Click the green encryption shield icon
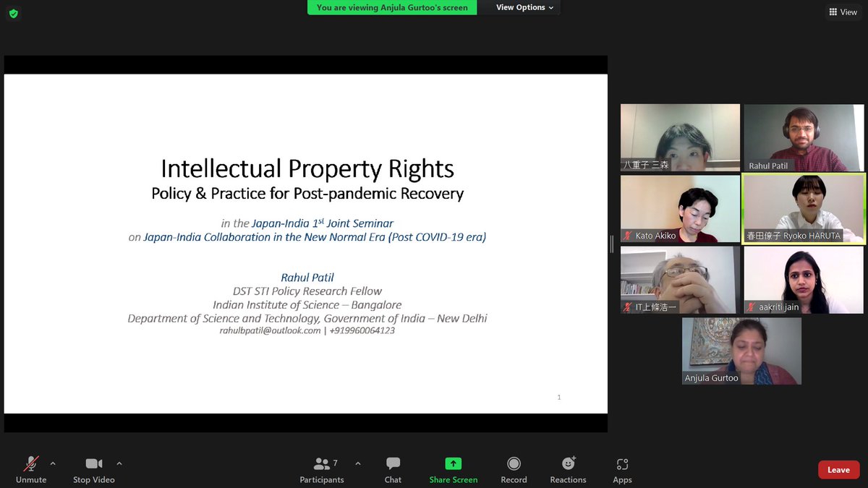This screenshot has width=868, height=488. tap(14, 13)
